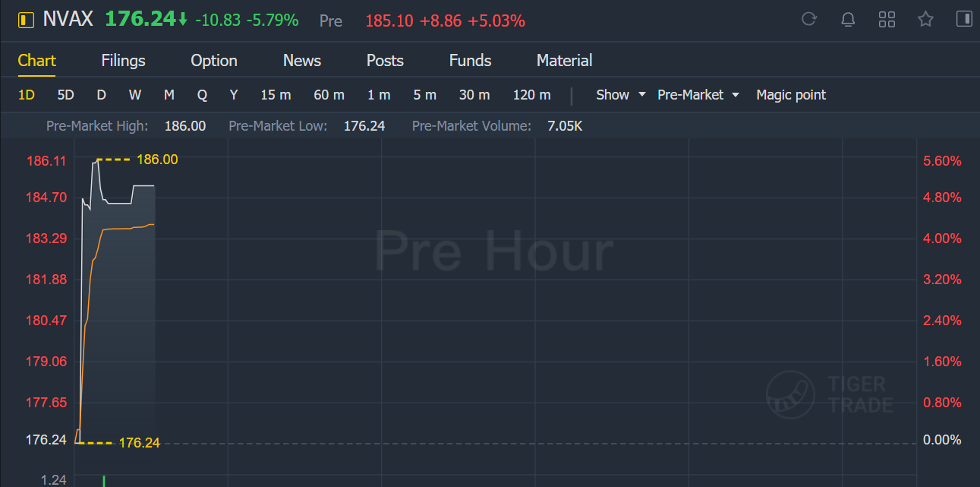
Task: Open the Pre-Market dropdown
Action: (x=698, y=95)
